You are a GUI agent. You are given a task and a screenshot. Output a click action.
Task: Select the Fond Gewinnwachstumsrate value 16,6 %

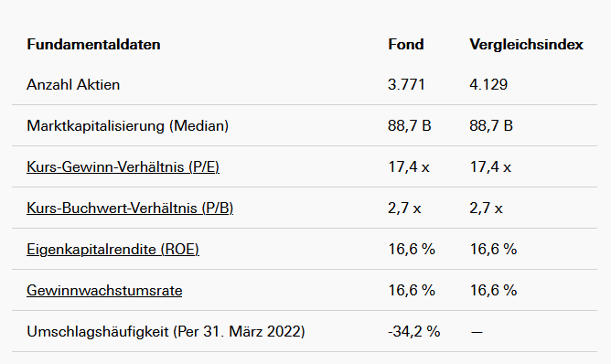[x=412, y=290]
